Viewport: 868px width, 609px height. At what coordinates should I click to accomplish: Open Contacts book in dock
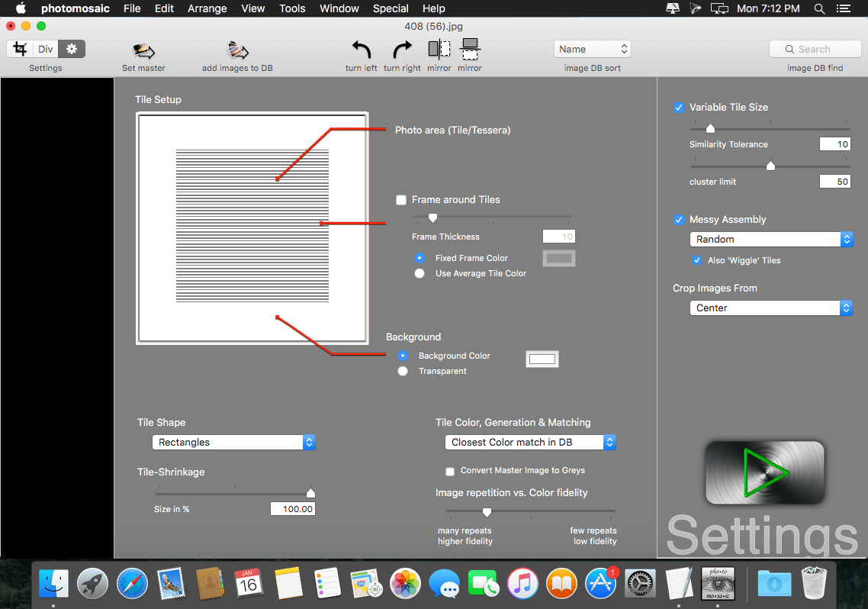(x=210, y=584)
